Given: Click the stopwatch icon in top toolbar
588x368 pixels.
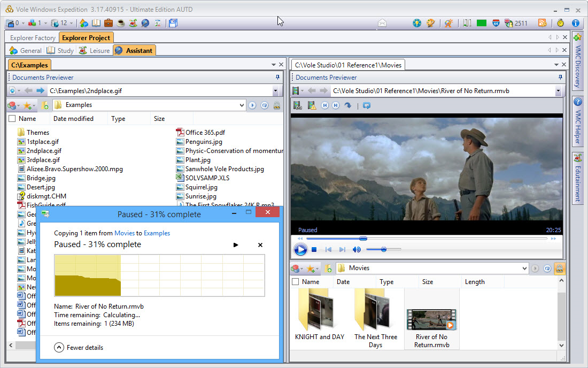Looking at the screenshot, I should click(560, 23).
